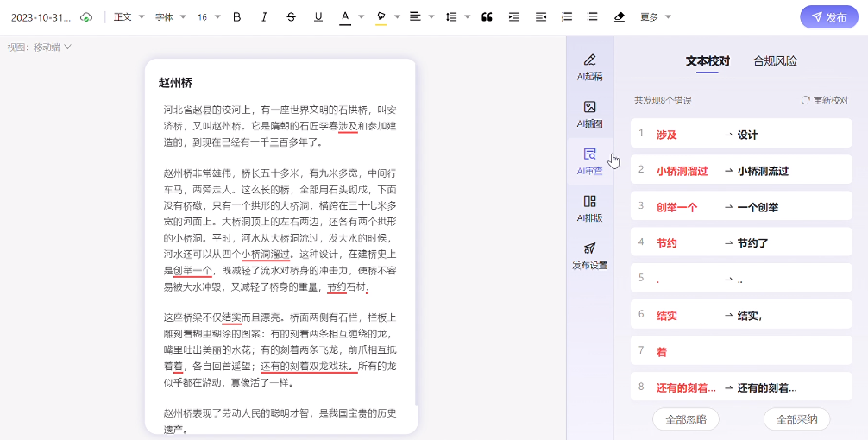868x440 pixels.
Task: Open the AI审查 review tool
Action: click(x=589, y=161)
